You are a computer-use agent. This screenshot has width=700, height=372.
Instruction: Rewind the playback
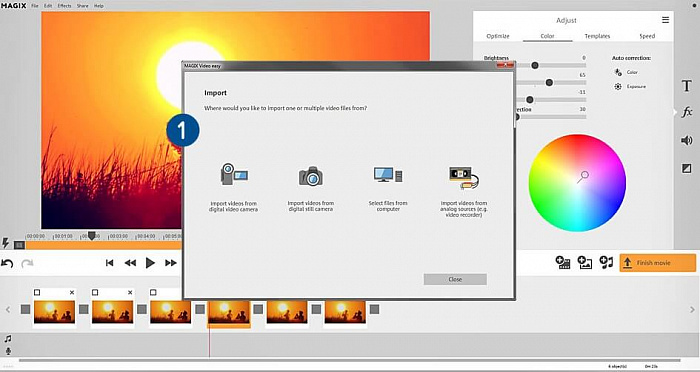[130, 263]
